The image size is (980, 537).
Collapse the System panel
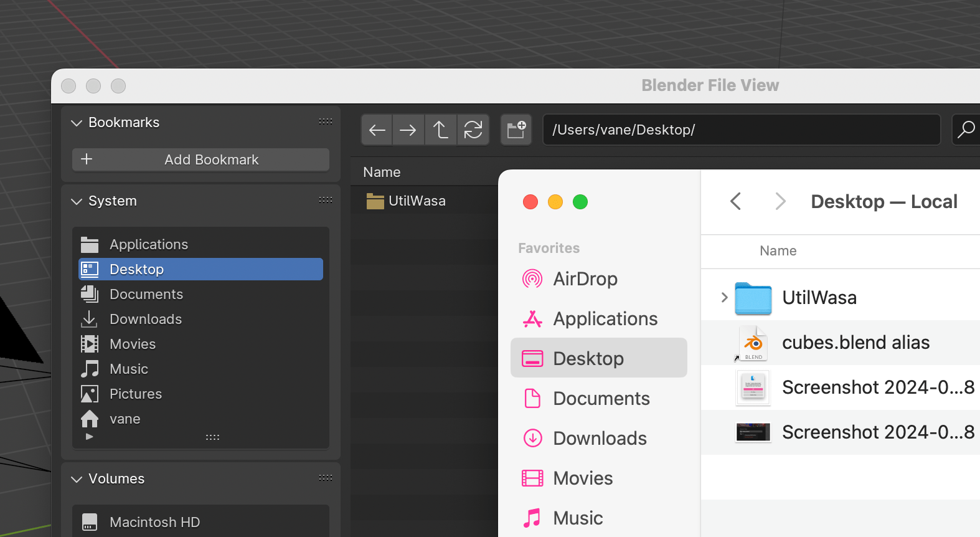tap(77, 201)
